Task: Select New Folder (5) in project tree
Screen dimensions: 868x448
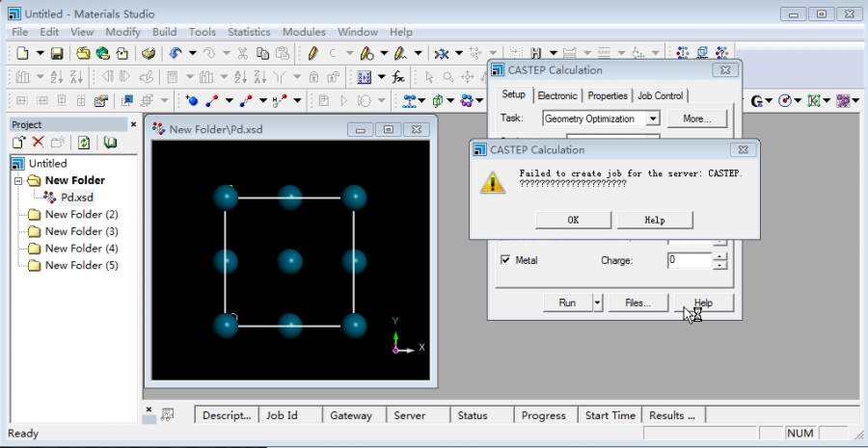Action: (81, 266)
